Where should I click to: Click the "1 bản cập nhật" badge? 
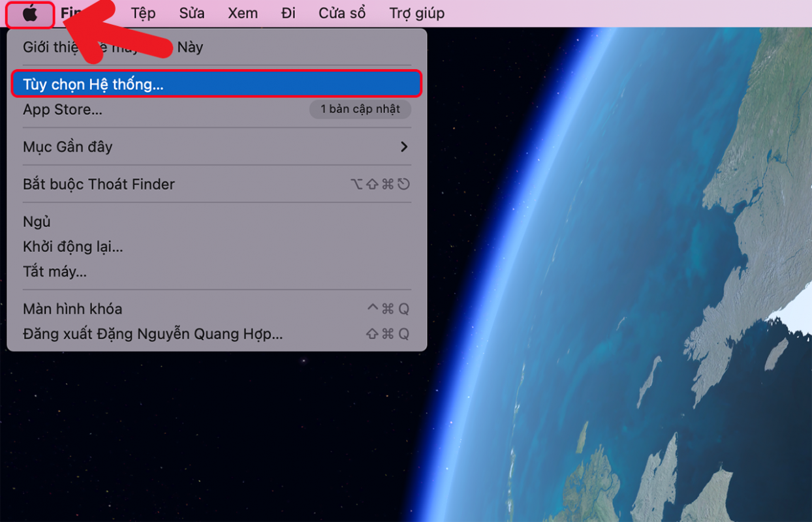click(360, 110)
